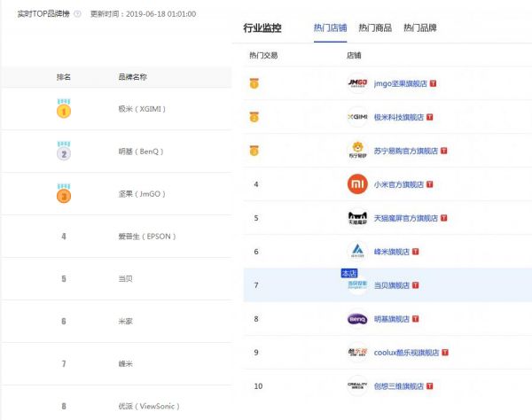Select the brand row 当贝

[117, 278]
